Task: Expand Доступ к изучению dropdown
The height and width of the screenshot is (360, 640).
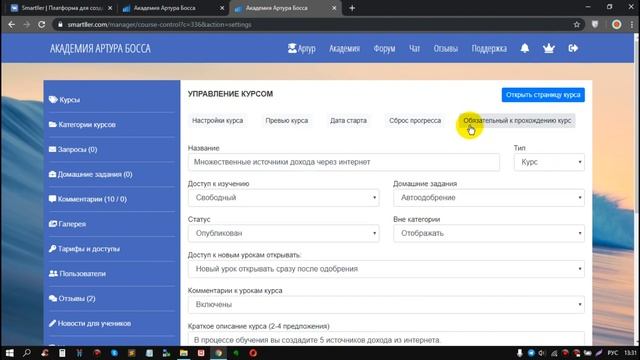Action: pyautogui.click(x=283, y=198)
